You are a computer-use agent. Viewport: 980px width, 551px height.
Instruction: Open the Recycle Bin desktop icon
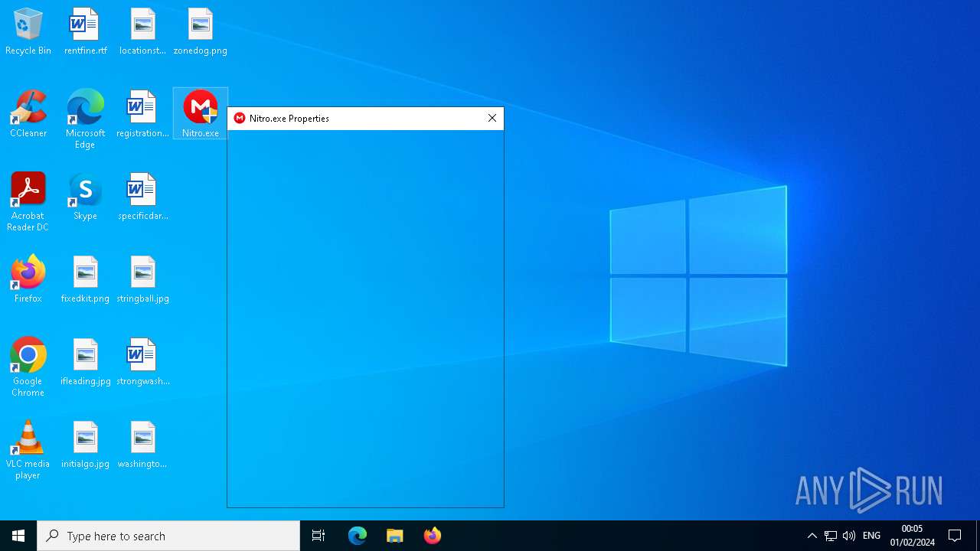click(x=28, y=31)
